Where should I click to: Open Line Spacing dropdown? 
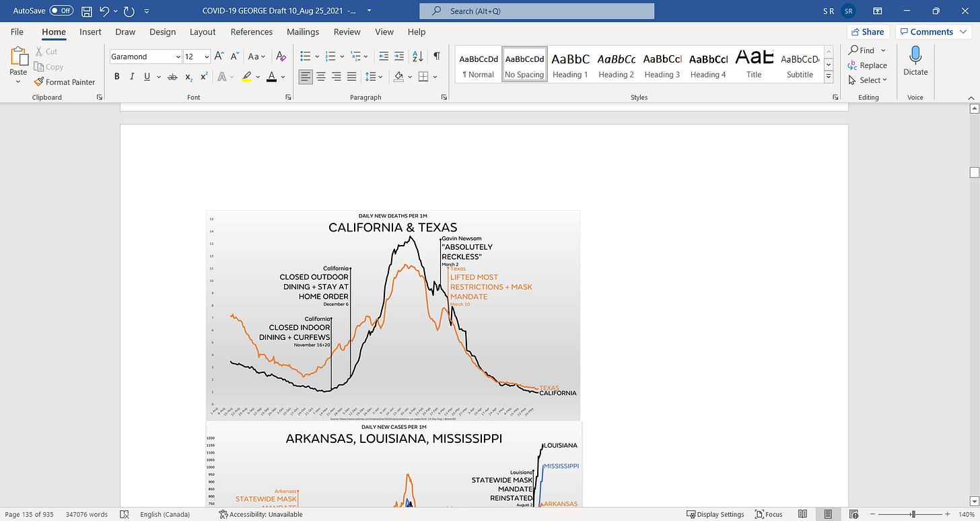pyautogui.click(x=373, y=77)
